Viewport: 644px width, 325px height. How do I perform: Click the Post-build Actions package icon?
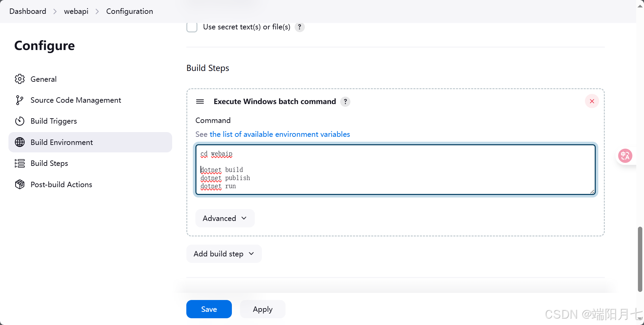(20, 184)
